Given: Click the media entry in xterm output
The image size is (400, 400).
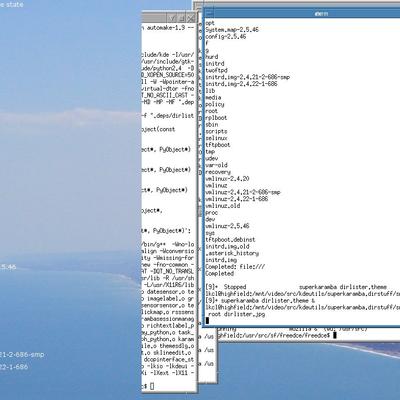Looking at the screenshot, I should 213,98.
